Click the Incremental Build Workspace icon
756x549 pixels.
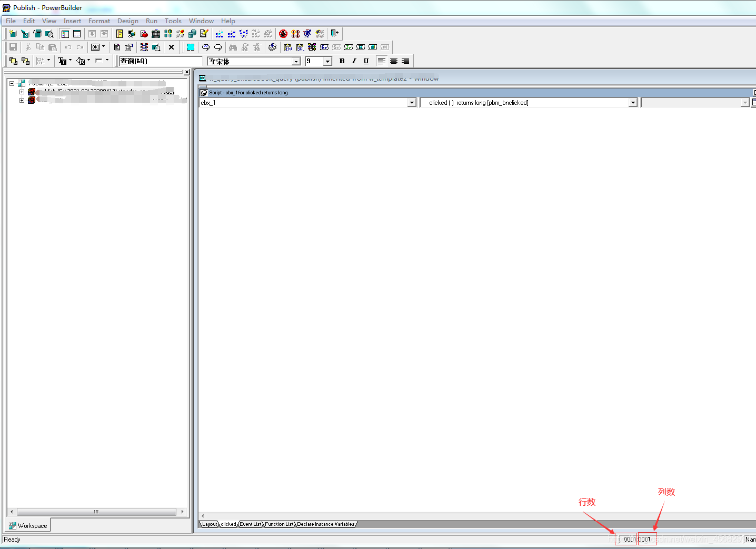point(219,34)
